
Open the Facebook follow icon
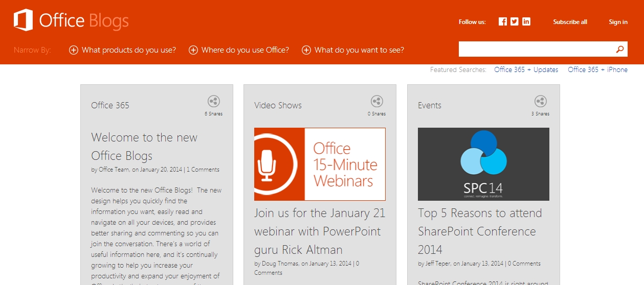coord(503,21)
